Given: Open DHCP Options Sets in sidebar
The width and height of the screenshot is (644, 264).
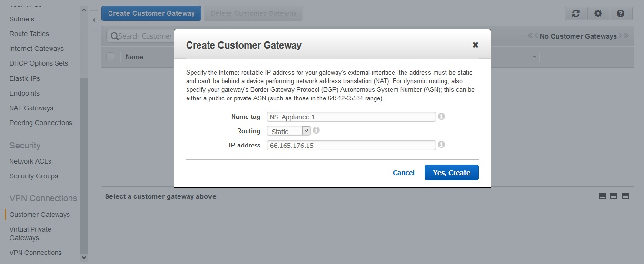Looking at the screenshot, I should (x=39, y=63).
